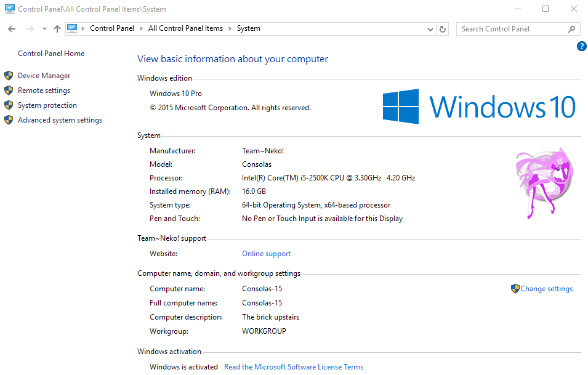Open help with the question mark icon
Screen dimensions: 588x375
pos(581,46)
